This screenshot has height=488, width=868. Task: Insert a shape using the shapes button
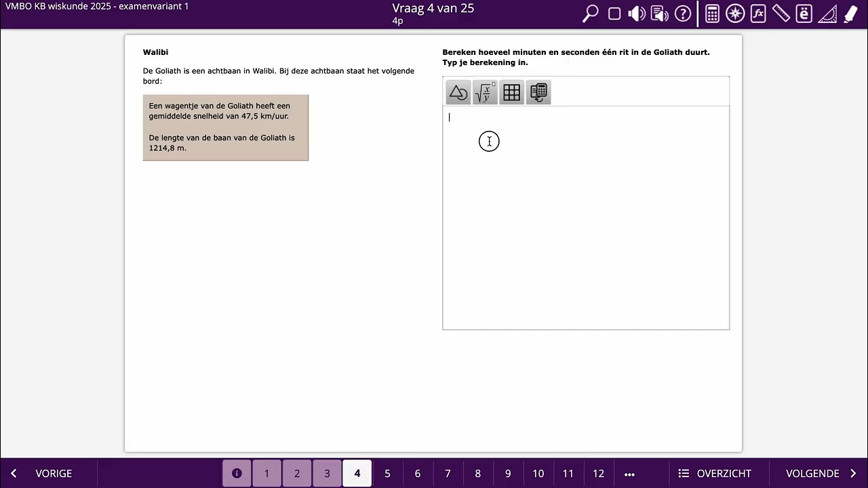(x=458, y=93)
